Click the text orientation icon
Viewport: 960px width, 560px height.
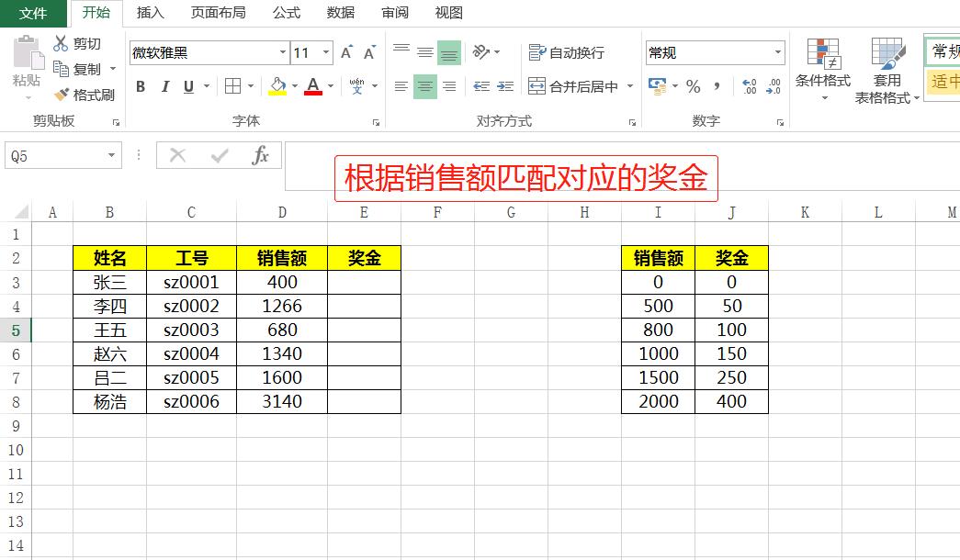pyautogui.click(x=481, y=52)
